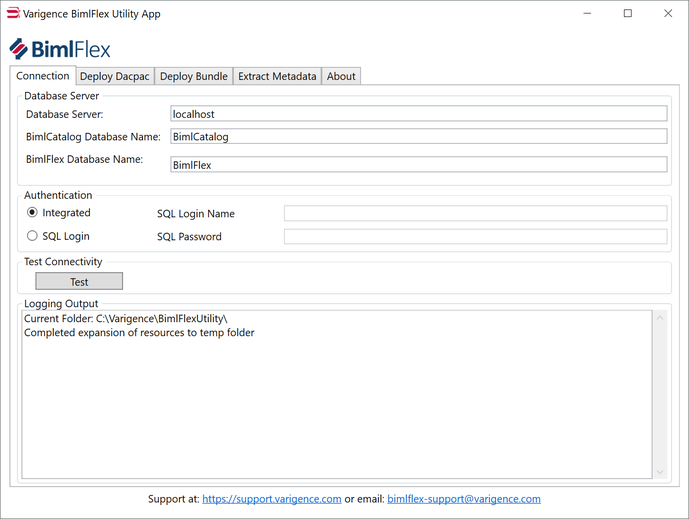Image resolution: width=689 pixels, height=519 pixels.
Task: Go to the Extract Metadata tab
Action: point(277,76)
